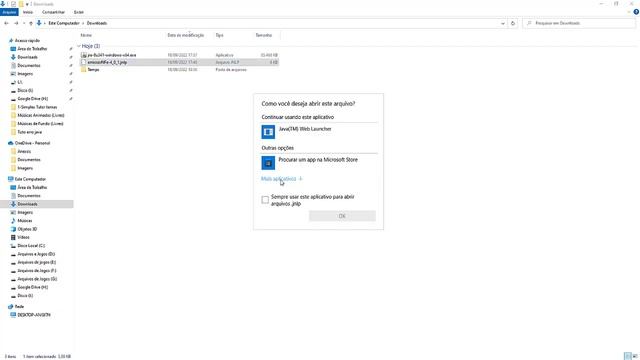Viewport: 640px width, 360px height.
Task: Click the icon of the jre windows-x64.exe file
Action: (x=84, y=55)
